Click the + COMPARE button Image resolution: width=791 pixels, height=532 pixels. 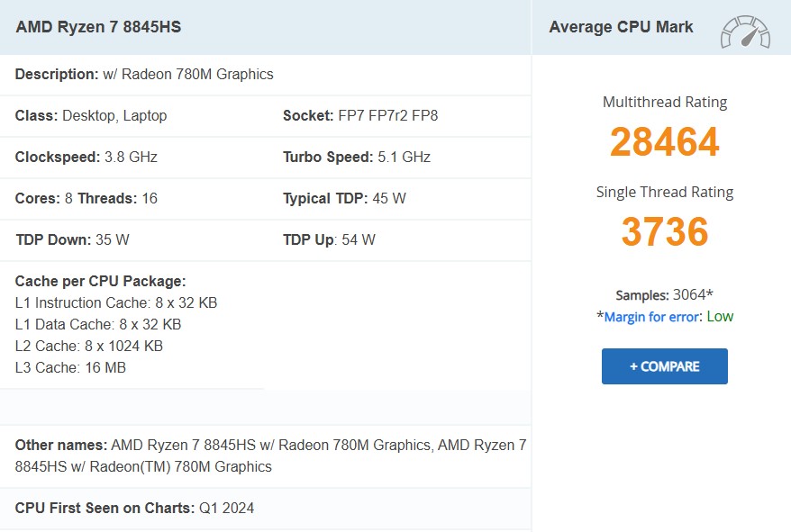[x=664, y=366]
